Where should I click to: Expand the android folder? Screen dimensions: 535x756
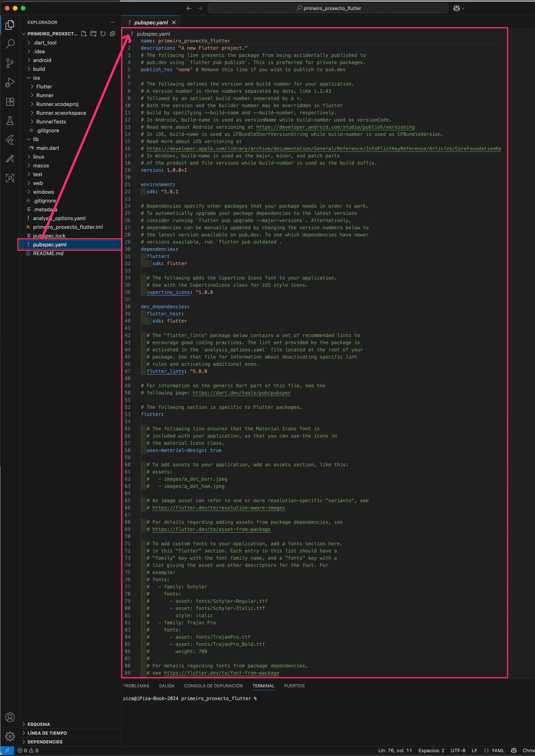coord(42,60)
